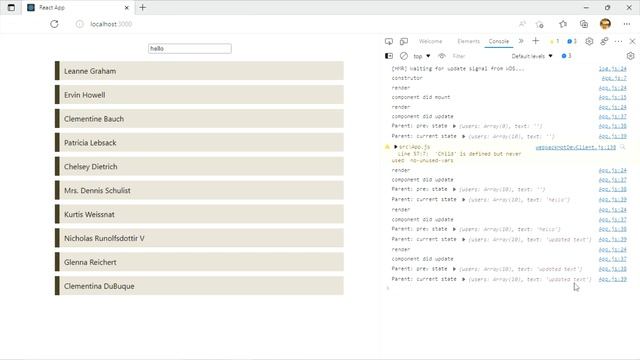Viewport: 640px width, 360px height.
Task: Clear the console
Action: [404, 56]
